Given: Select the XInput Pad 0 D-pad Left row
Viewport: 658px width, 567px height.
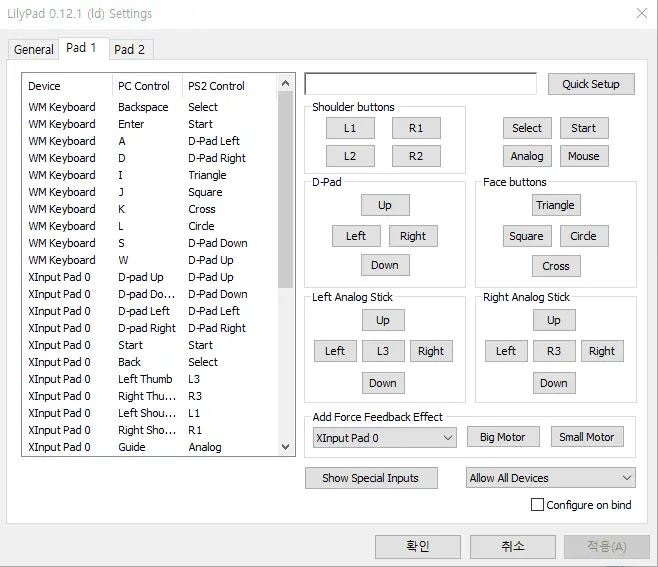Looking at the screenshot, I should pos(150,311).
